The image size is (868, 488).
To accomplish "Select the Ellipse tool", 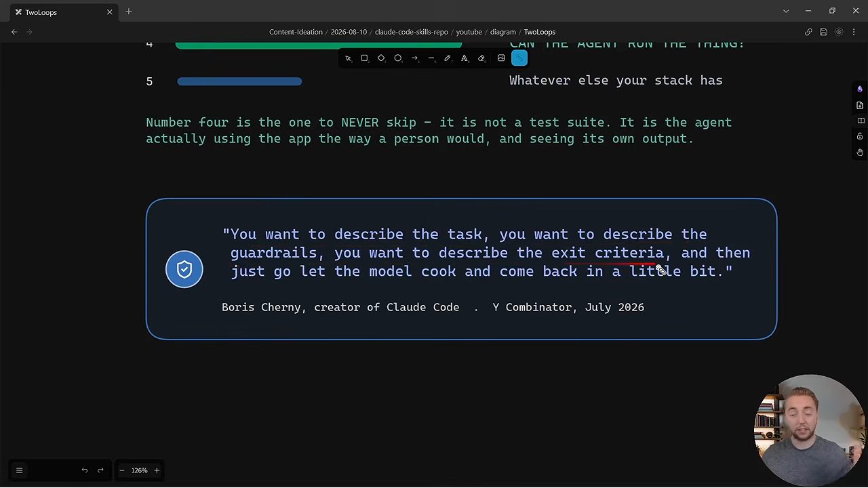I will click(x=398, y=58).
